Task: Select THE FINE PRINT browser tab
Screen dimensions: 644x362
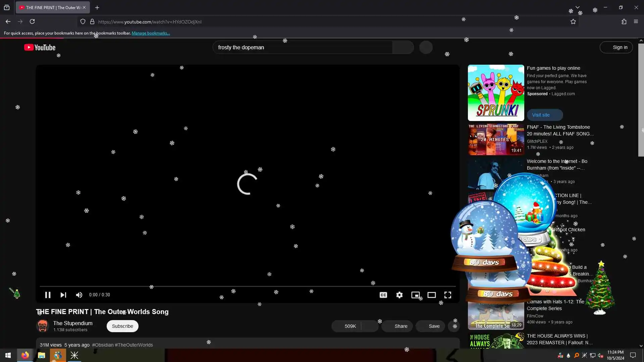Action: click(x=50, y=7)
